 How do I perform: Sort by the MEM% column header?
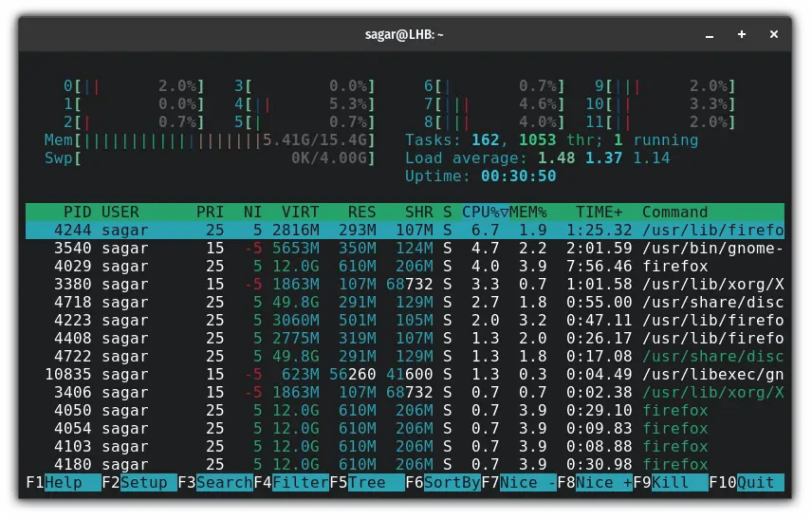pos(528,212)
